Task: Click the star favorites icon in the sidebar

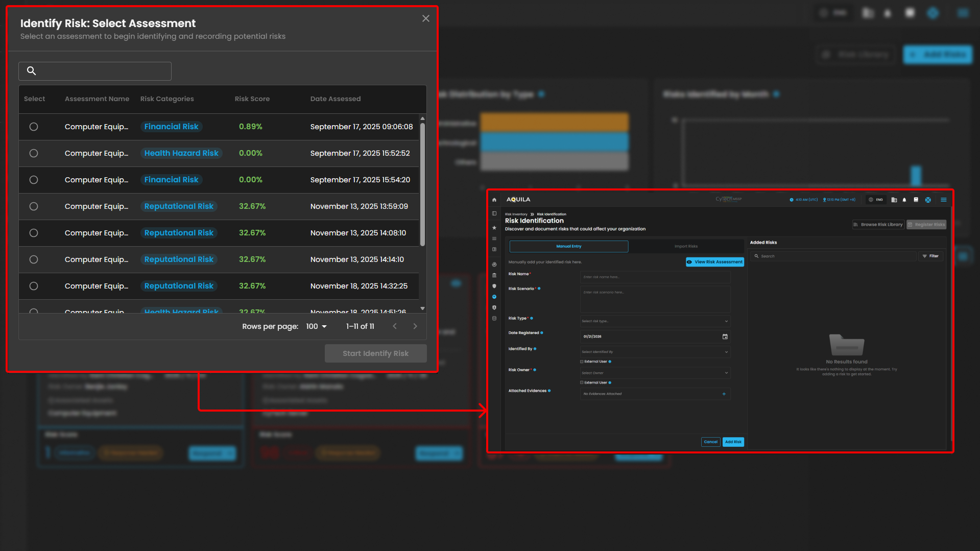Action: click(x=494, y=228)
